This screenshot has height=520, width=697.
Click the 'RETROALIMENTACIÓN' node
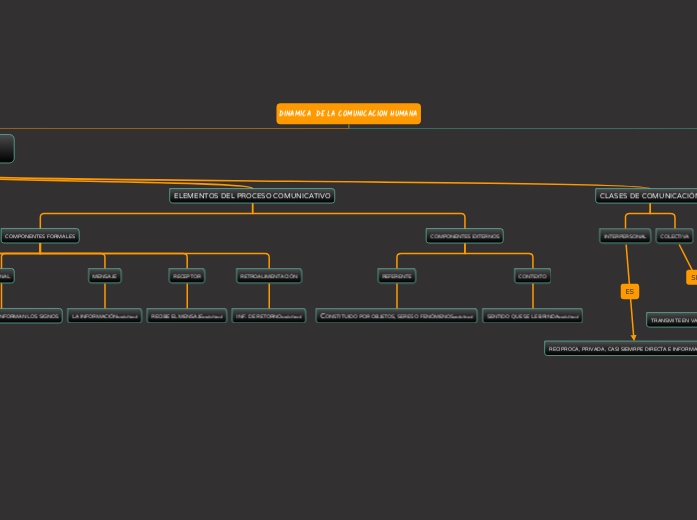pyautogui.click(x=269, y=276)
